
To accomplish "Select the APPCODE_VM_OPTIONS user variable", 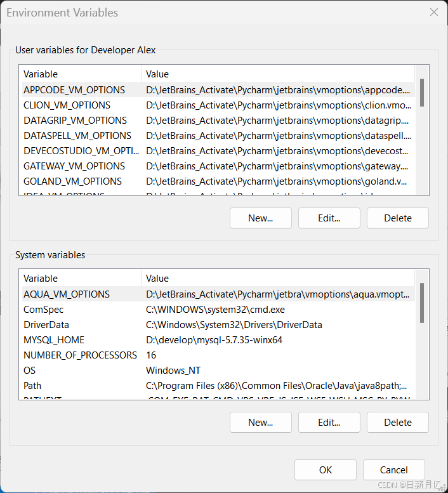I will point(218,90).
